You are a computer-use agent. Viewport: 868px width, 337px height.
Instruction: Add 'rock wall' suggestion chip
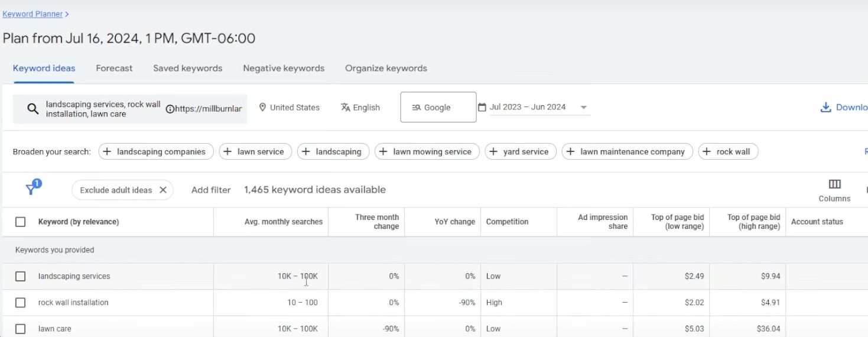[x=728, y=151]
